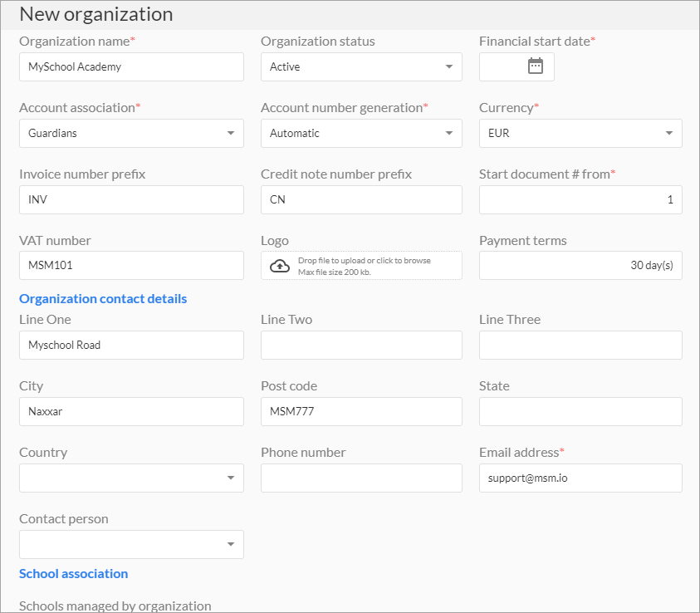Click the Phone number input
This screenshot has width=700, height=613.
(x=361, y=478)
